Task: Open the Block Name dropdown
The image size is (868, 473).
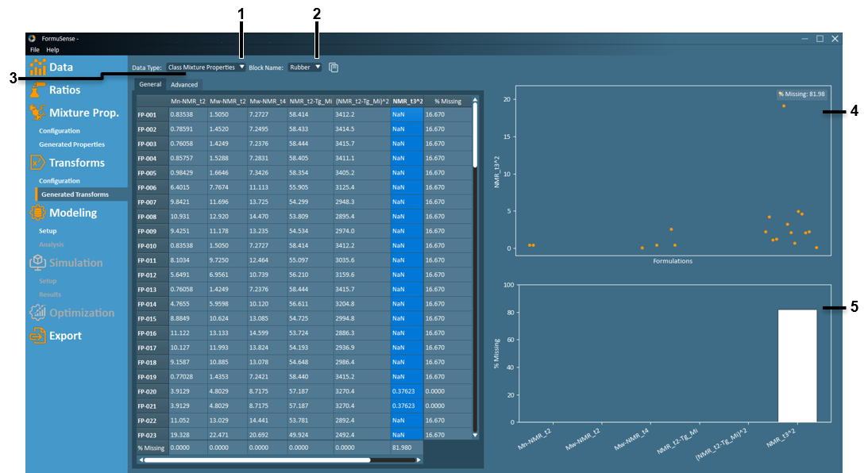Action: 304,67
